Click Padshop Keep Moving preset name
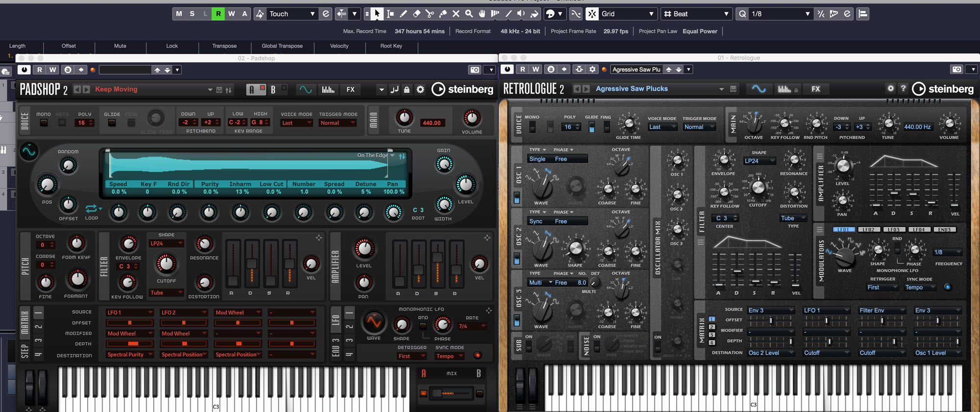Image resolution: width=980 pixels, height=412 pixels. pyautogui.click(x=116, y=89)
